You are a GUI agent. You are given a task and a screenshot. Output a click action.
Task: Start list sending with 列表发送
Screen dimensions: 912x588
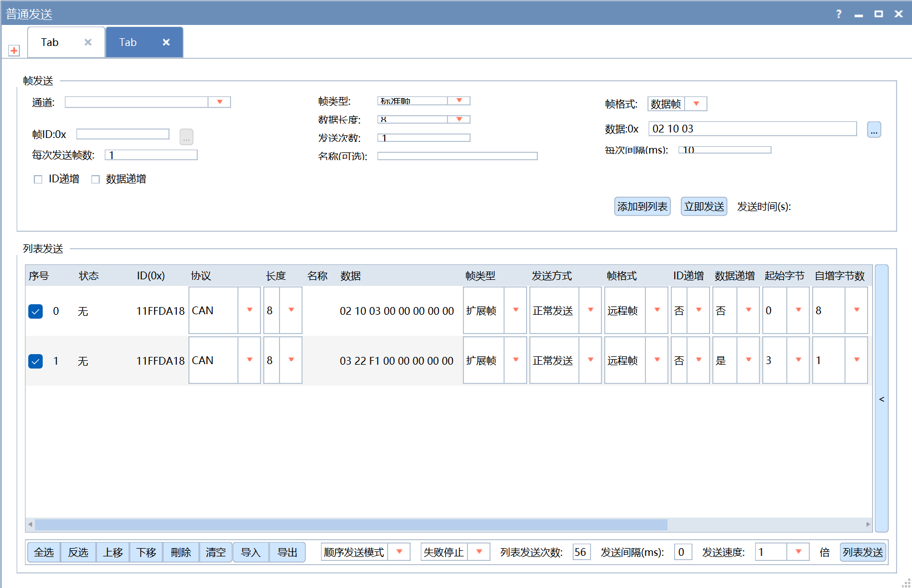863,552
